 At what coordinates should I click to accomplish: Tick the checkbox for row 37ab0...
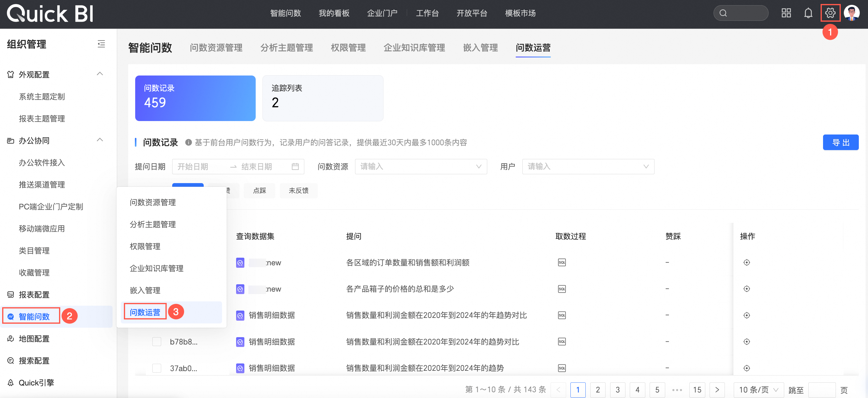157,368
